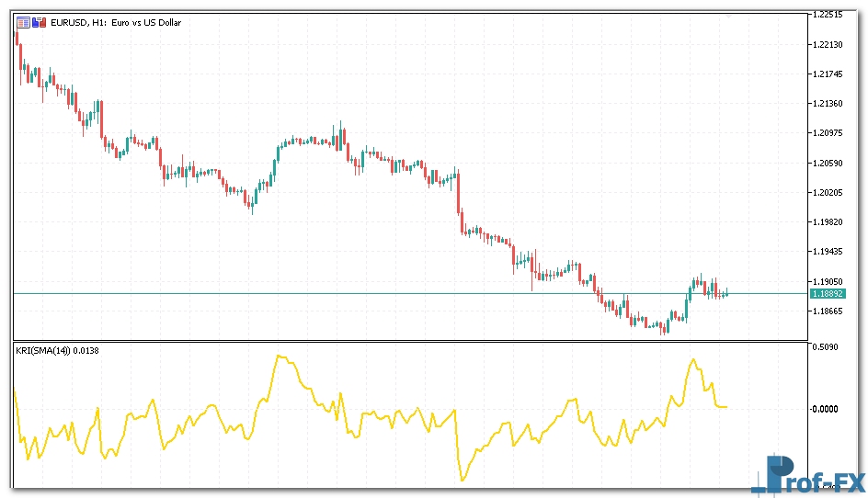The width and height of the screenshot is (868, 498).
Task: Click the 1.22515 price scale label
Action: 827,15
